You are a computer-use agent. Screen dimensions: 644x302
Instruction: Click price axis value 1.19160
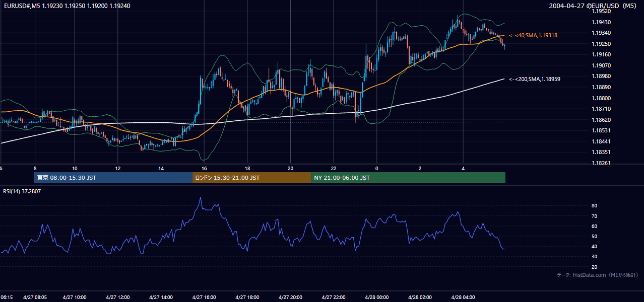(601, 54)
